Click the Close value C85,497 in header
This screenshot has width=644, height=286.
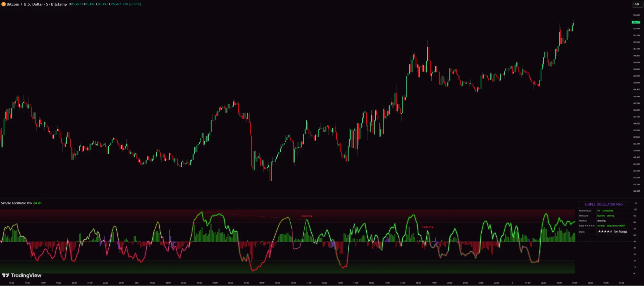(x=115, y=4)
